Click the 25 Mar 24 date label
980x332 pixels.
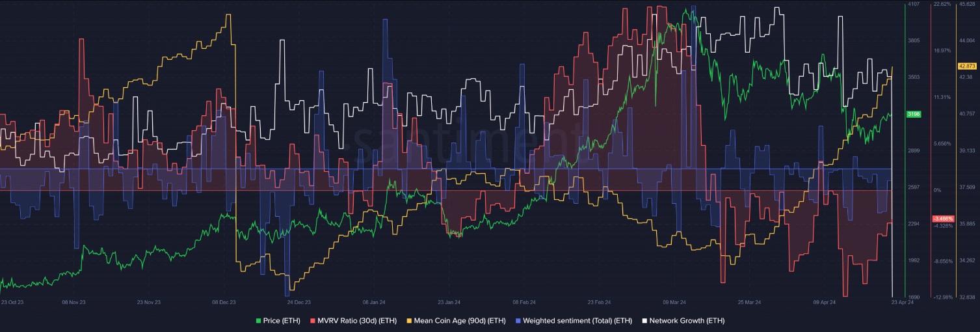(x=750, y=302)
